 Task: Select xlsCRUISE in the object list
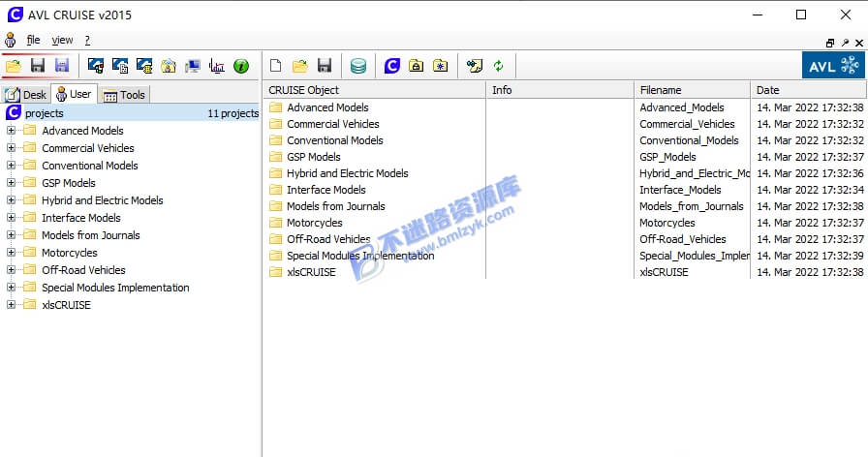[x=311, y=272]
